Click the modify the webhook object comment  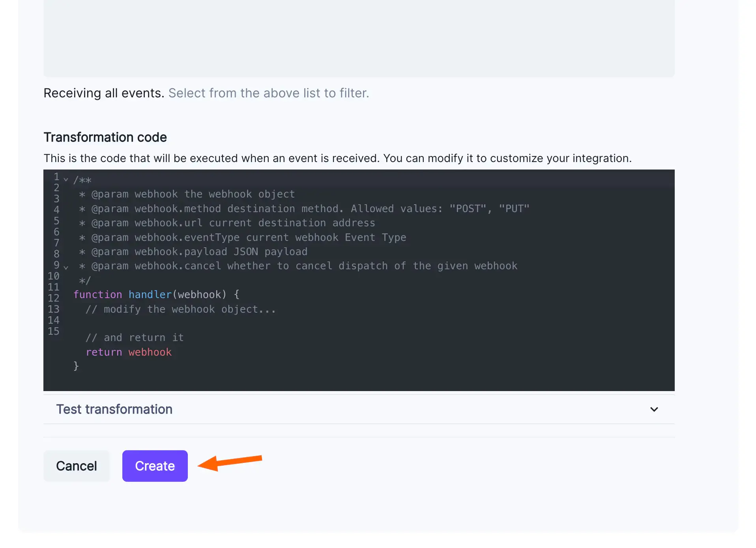(x=180, y=309)
